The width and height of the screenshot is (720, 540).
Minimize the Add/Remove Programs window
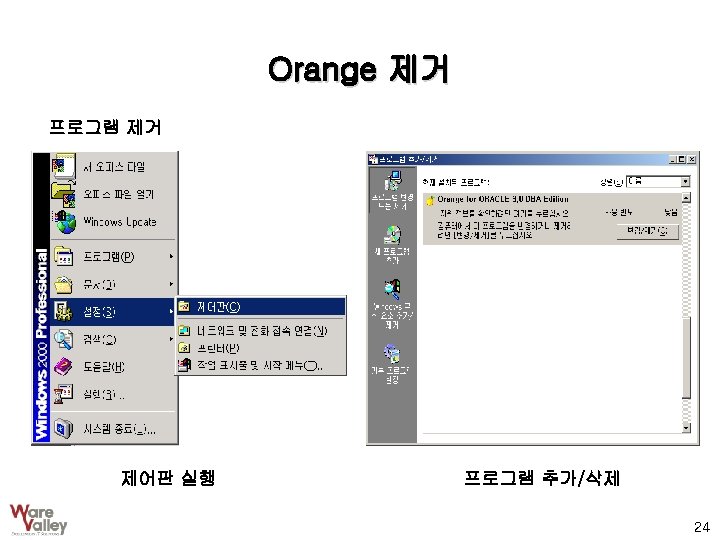point(673,159)
